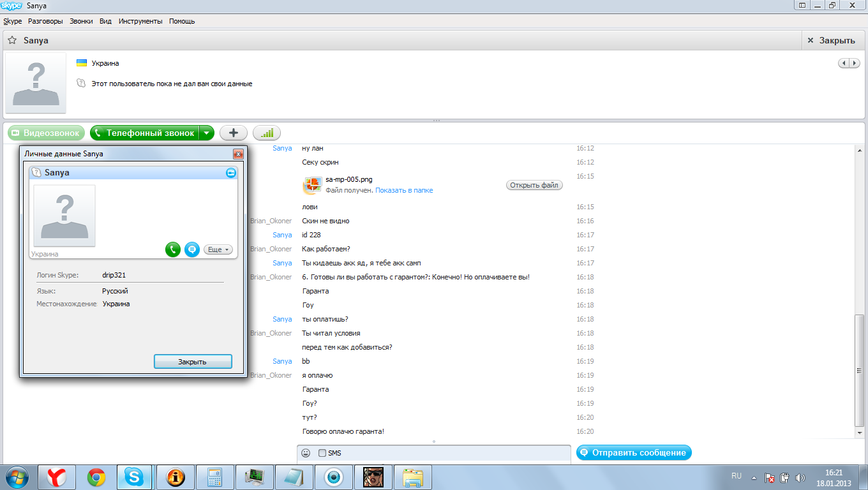This screenshot has height=490, width=868.
Task: Click the Телефонный звонок button
Action: coord(145,133)
